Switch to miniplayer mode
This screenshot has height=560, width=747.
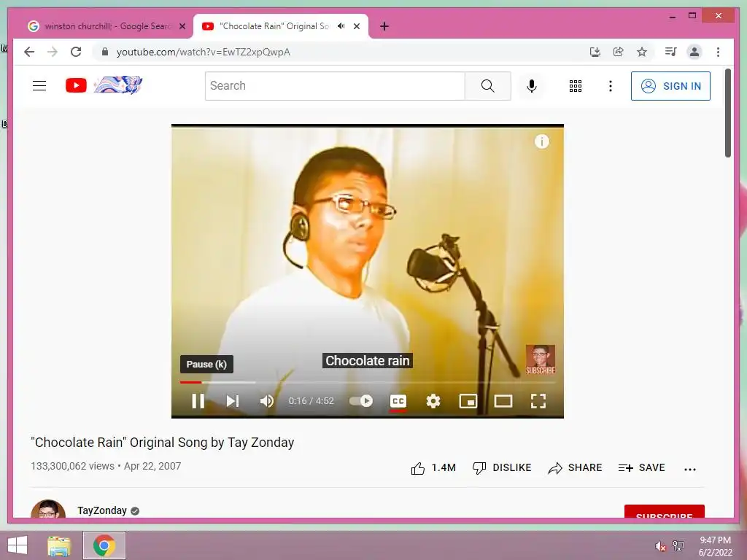pos(468,401)
